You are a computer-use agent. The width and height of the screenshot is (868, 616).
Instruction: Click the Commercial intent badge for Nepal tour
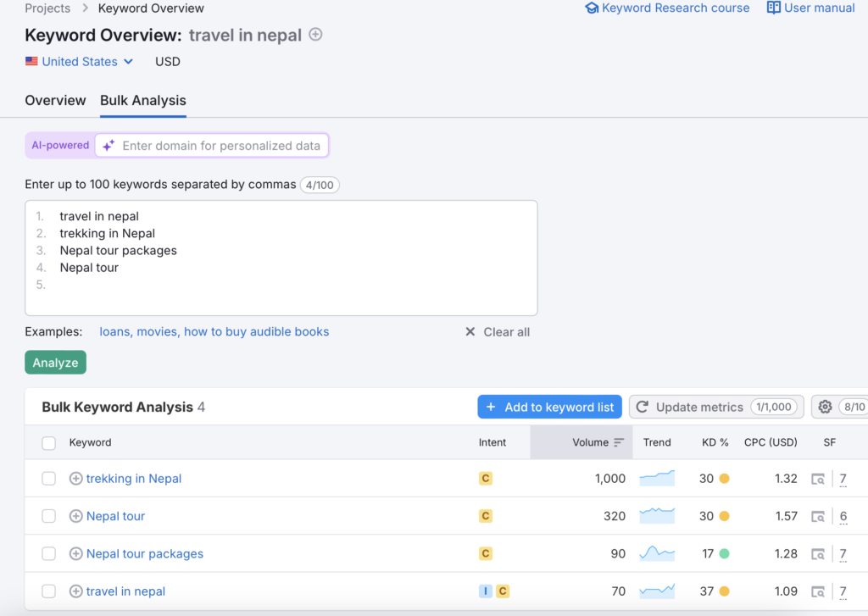pyautogui.click(x=485, y=516)
